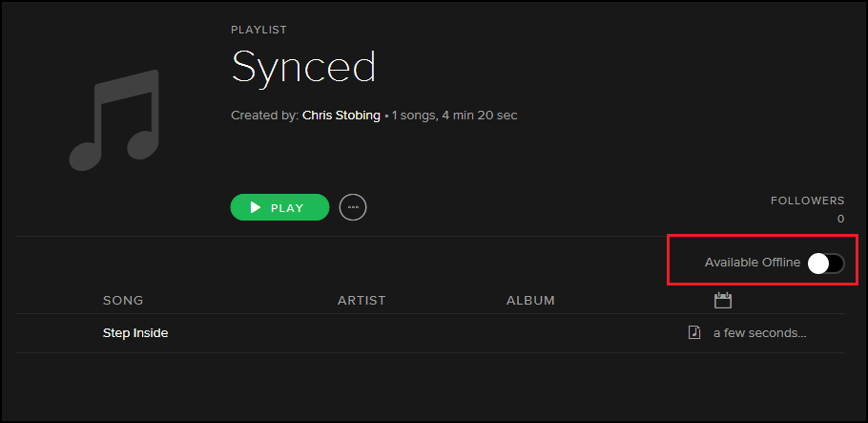Click the local file icon beside Step Inside
Image resolution: width=868 pixels, height=423 pixels.
click(693, 333)
